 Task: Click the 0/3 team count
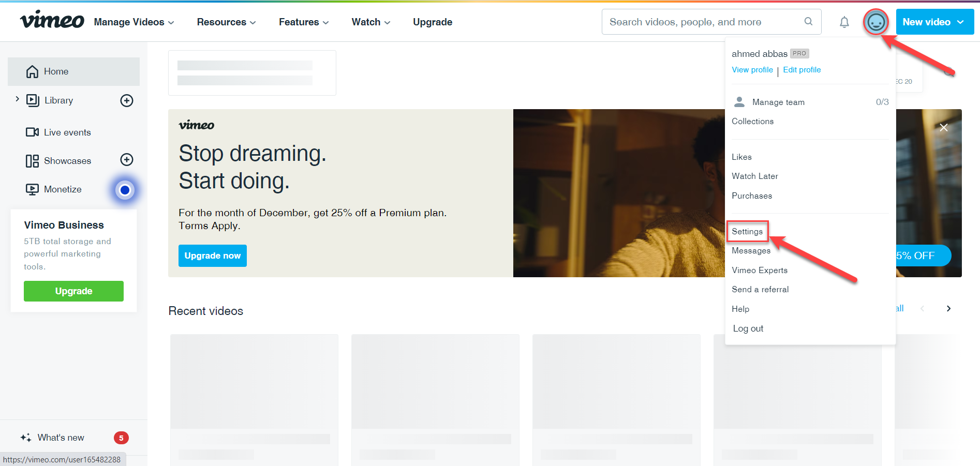pyautogui.click(x=882, y=102)
